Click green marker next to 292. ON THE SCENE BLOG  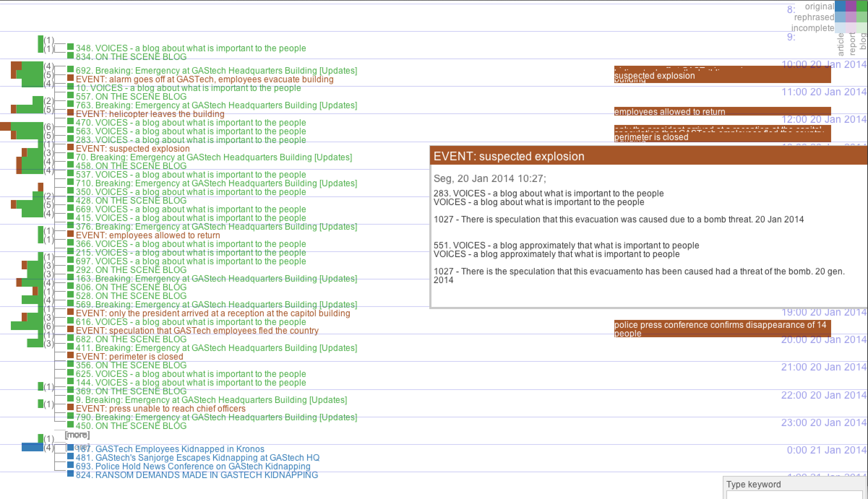coord(70,269)
